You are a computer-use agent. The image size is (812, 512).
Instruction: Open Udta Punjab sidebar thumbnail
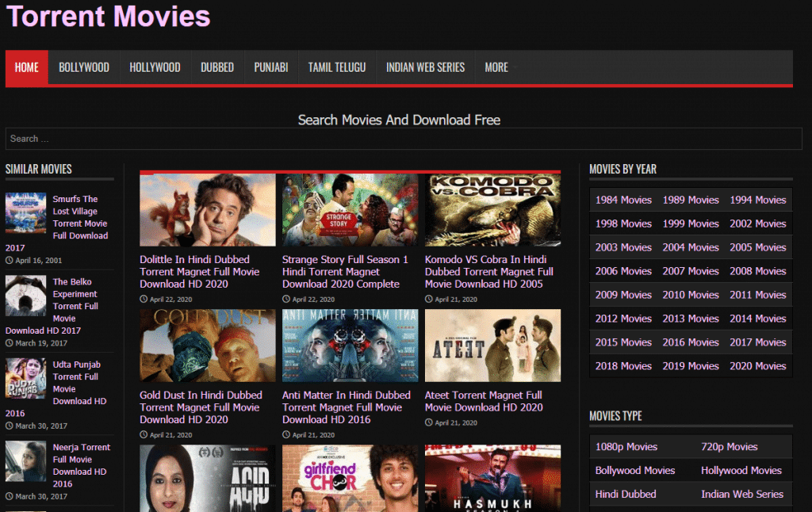point(26,378)
